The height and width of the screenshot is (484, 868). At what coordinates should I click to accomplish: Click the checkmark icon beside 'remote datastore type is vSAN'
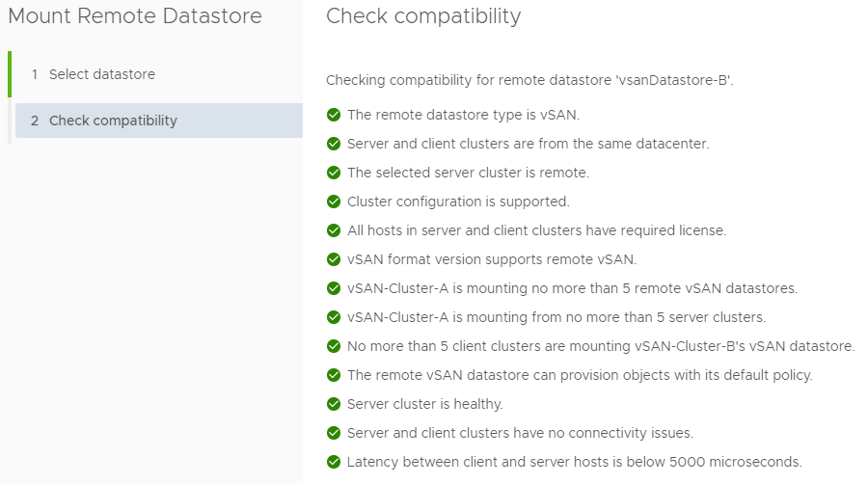(334, 115)
